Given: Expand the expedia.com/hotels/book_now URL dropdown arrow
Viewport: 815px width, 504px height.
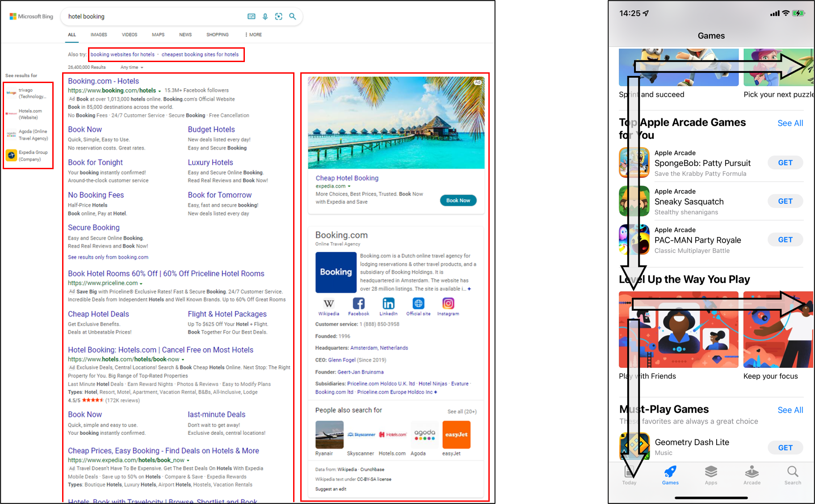Looking at the screenshot, I should pyautogui.click(x=188, y=461).
